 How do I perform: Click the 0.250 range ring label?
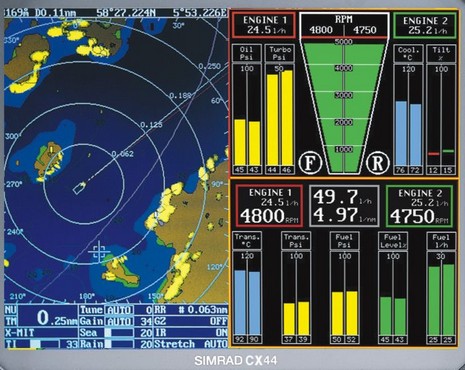[209, 66]
